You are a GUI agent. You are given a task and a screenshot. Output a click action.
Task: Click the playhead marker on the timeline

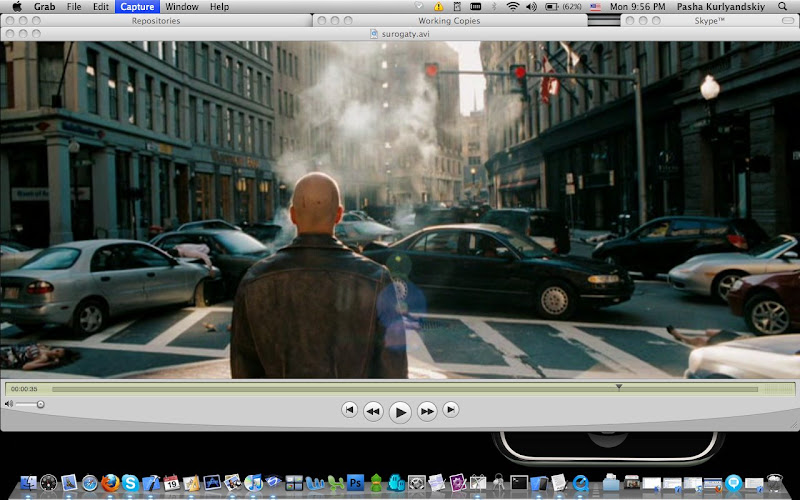(x=619, y=387)
